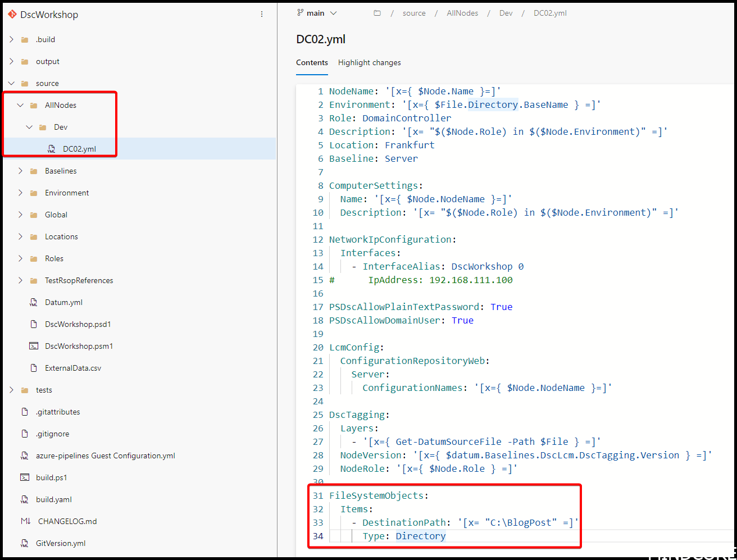This screenshot has height=560, width=737.
Task: Click the script icon for build.ps1
Action: click(25, 477)
